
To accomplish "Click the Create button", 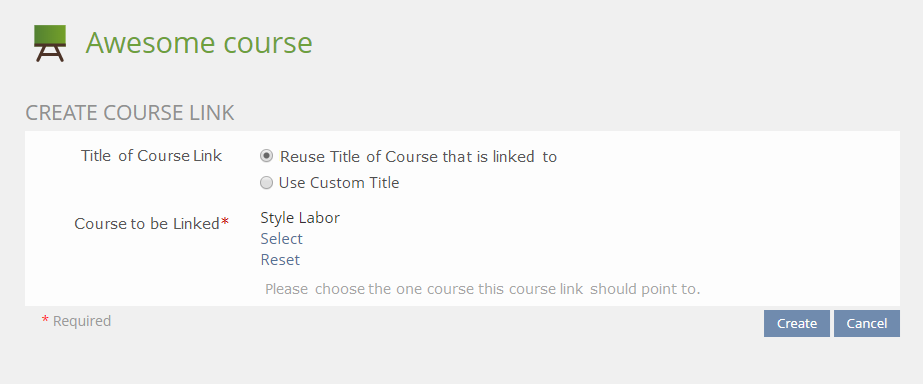I will [x=797, y=323].
